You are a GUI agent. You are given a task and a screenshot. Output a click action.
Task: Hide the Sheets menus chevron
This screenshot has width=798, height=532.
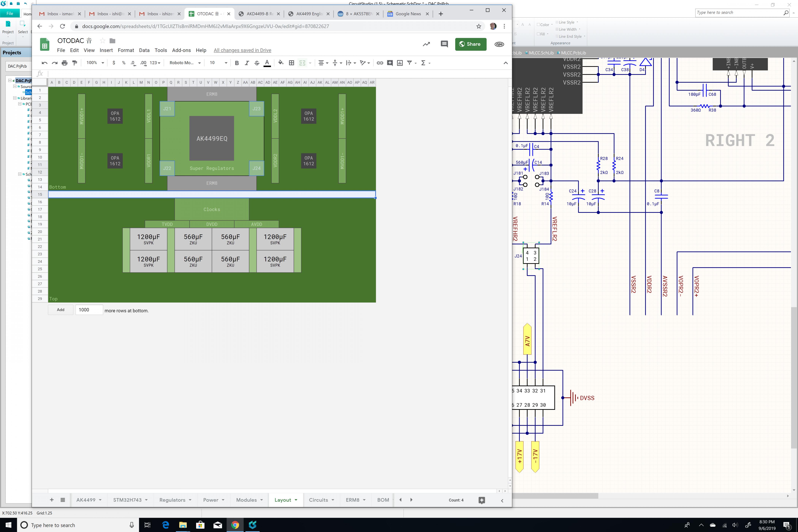(x=506, y=63)
